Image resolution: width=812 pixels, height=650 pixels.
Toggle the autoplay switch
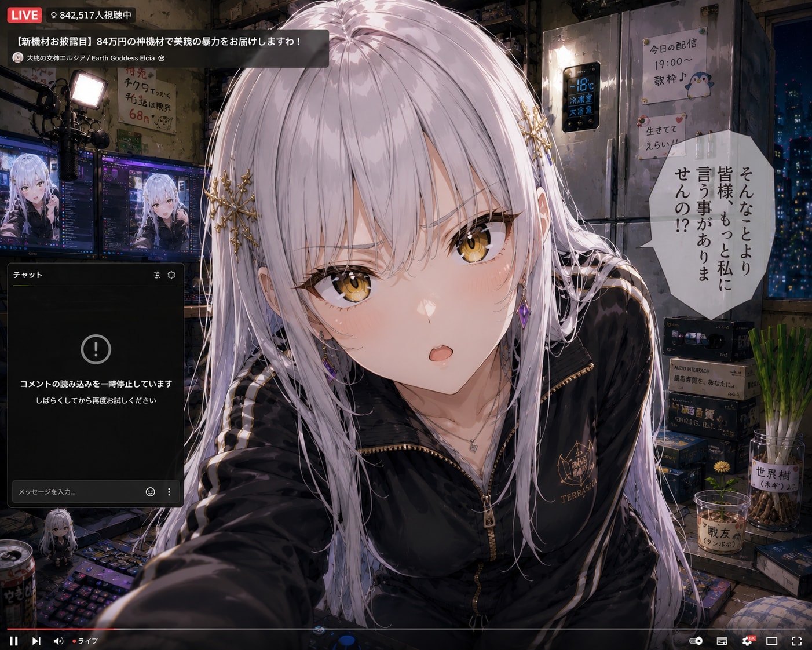[696, 641]
